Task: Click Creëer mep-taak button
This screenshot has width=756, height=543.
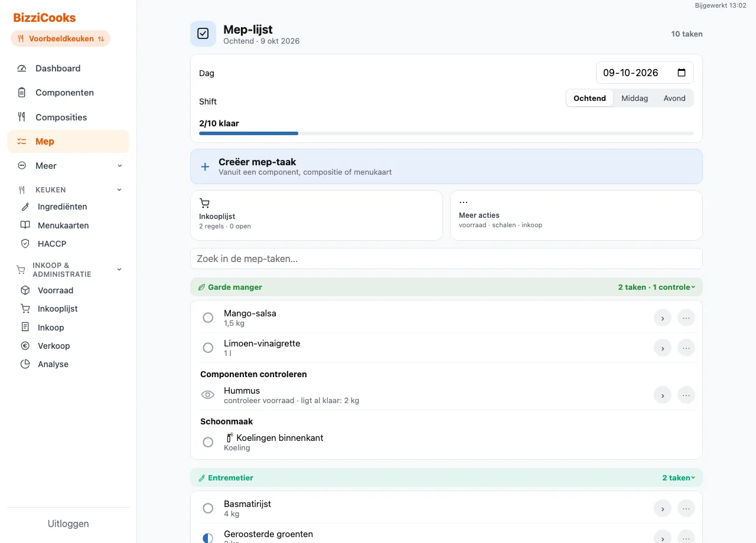Action: pos(447,166)
